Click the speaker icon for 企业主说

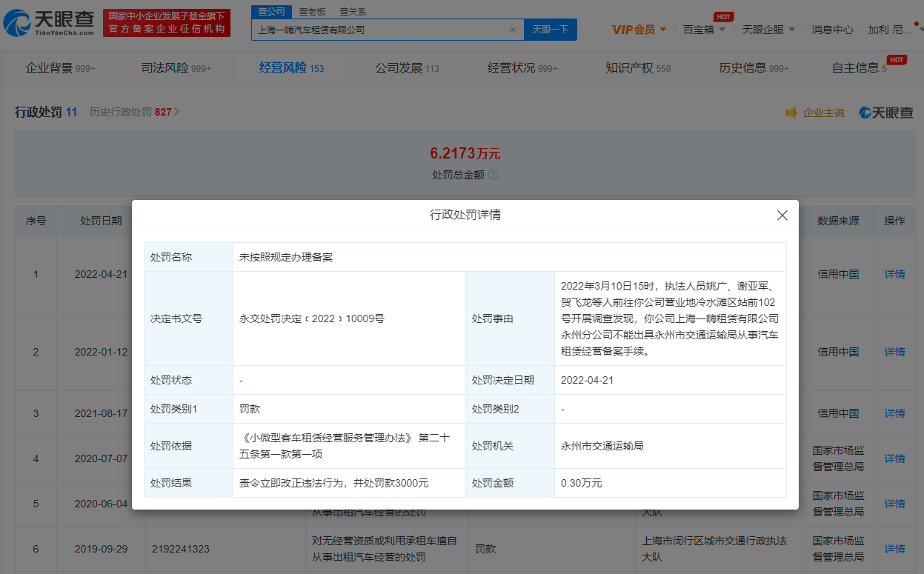click(x=791, y=113)
